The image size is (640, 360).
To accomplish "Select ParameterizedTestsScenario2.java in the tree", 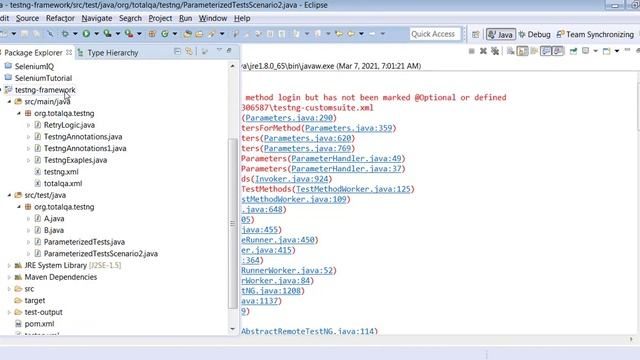I will click(100, 254).
